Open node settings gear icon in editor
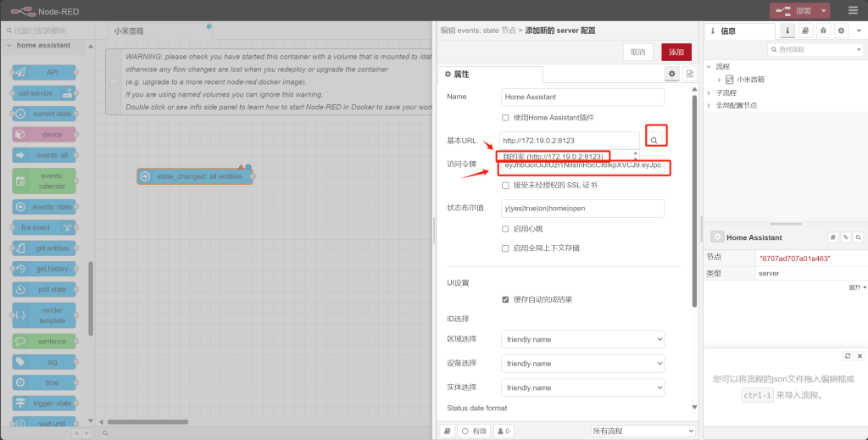This screenshot has height=440, width=868. point(672,74)
